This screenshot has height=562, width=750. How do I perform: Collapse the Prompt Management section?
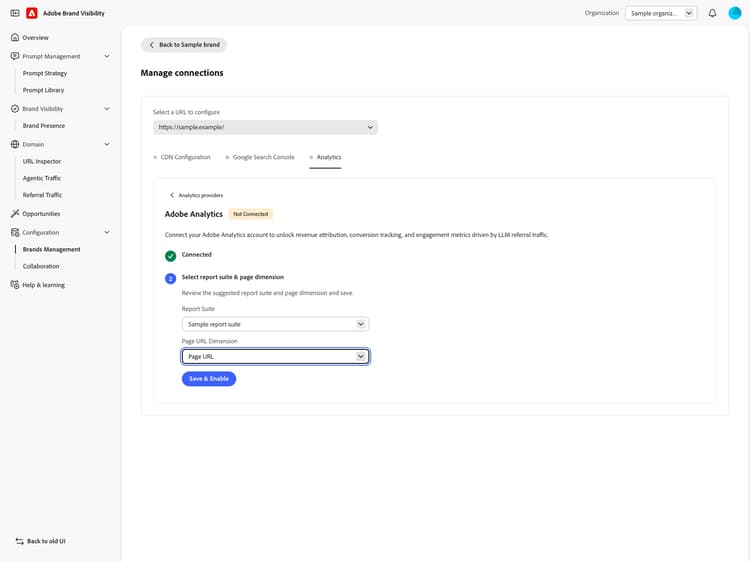coord(107,56)
